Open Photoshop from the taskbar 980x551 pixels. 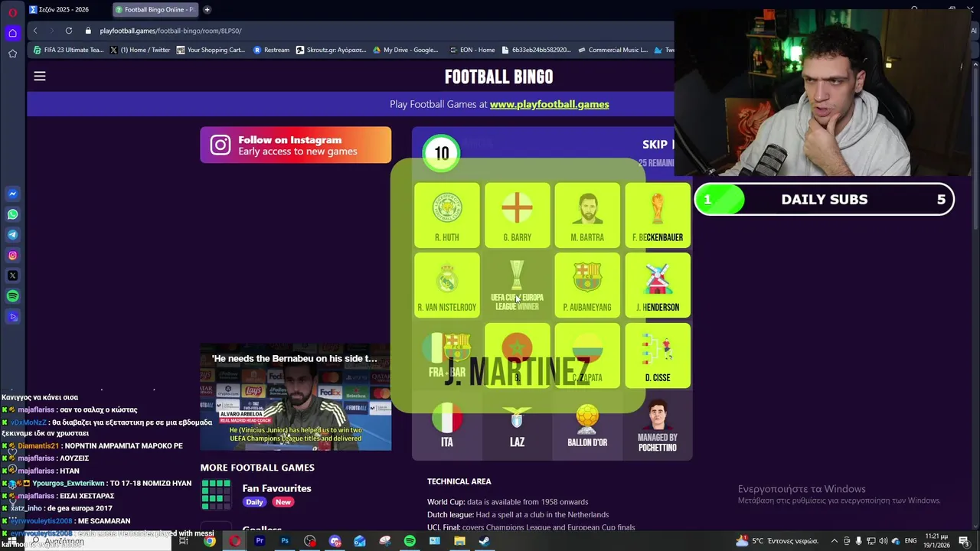coord(285,541)
